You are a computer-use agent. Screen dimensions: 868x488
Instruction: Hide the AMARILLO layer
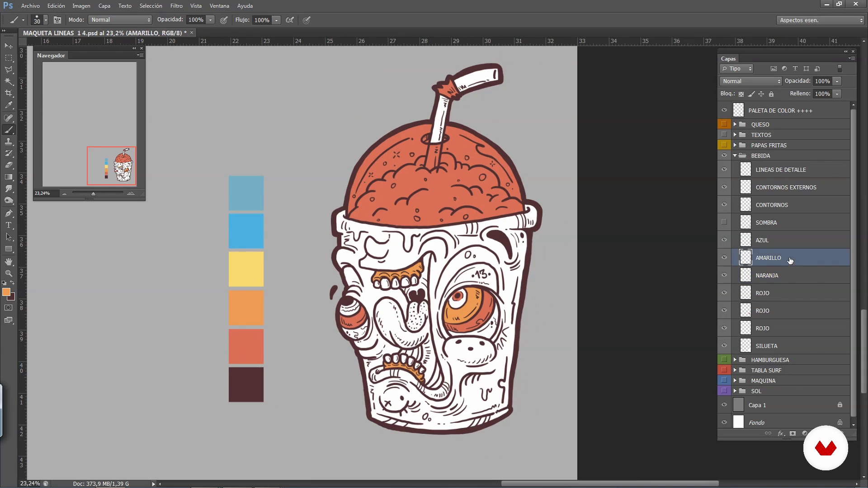point(724,258)
